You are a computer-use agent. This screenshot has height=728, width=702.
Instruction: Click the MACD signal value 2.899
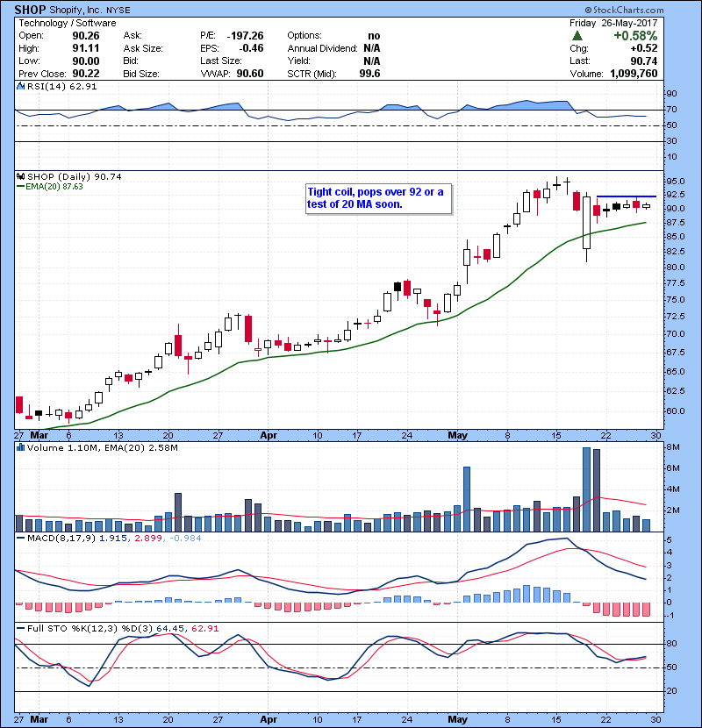[x=148, y=539]
